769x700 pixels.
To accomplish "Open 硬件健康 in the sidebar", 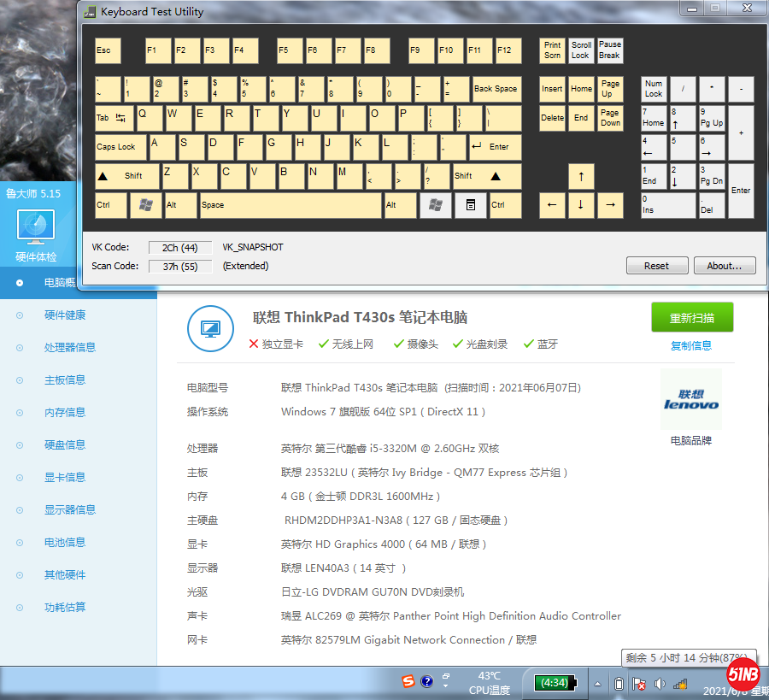I will click(65, 315).
